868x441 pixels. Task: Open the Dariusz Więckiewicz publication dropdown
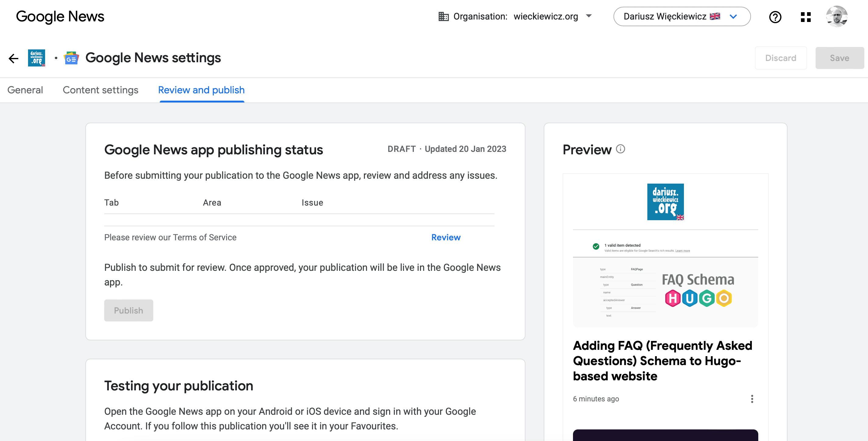click(x=682, y=16)
